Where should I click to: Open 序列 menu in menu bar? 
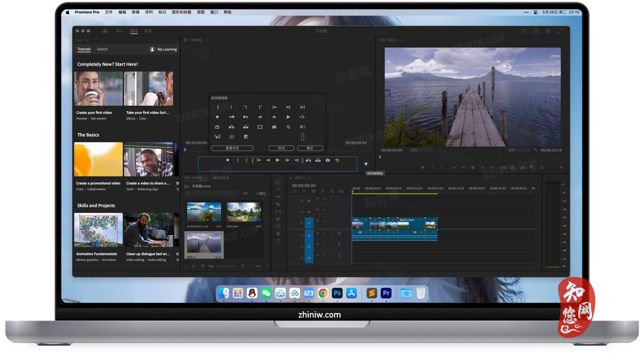(x=149, y=12)
